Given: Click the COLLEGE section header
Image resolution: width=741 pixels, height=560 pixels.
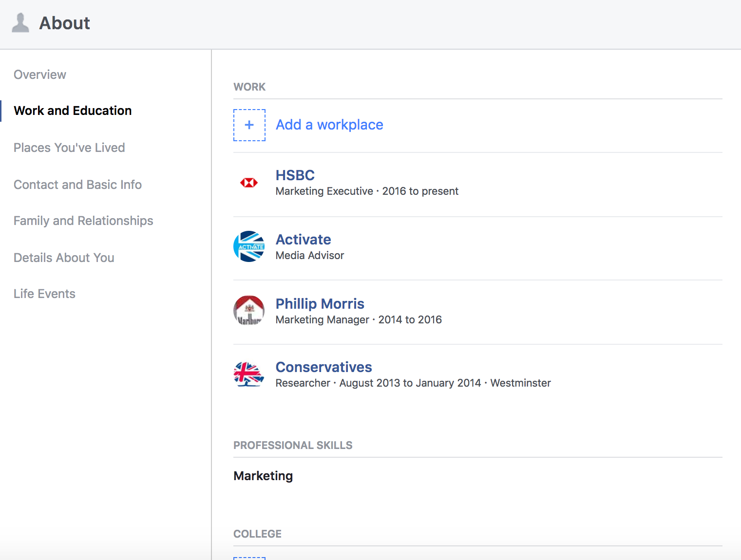Looking at the screenshot, I should point(257,534).
